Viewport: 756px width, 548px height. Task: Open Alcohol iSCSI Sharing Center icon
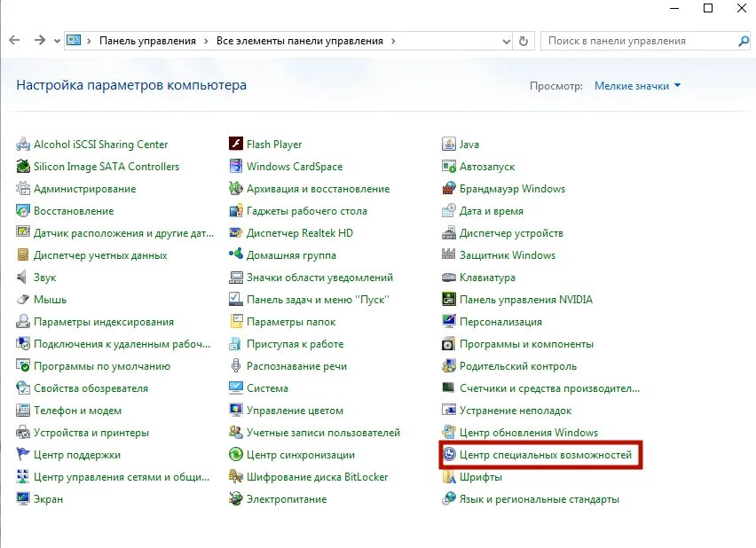pyautogui.click(x=23, y=145)
